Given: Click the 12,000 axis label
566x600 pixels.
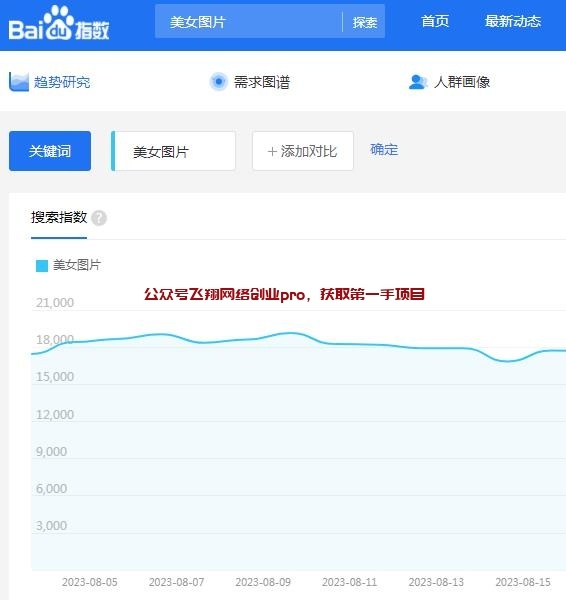Looking at the screenshot, I should tap(55, 414).
